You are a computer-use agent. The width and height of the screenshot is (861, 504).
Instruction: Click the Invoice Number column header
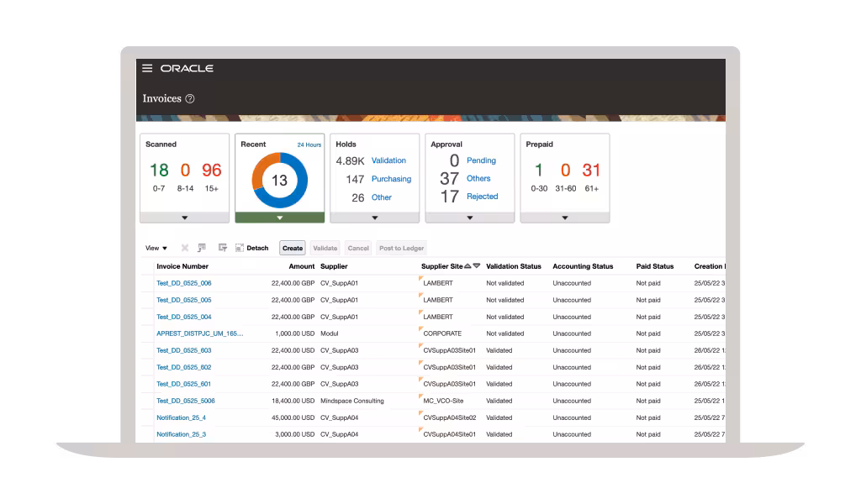click(182, 266)
